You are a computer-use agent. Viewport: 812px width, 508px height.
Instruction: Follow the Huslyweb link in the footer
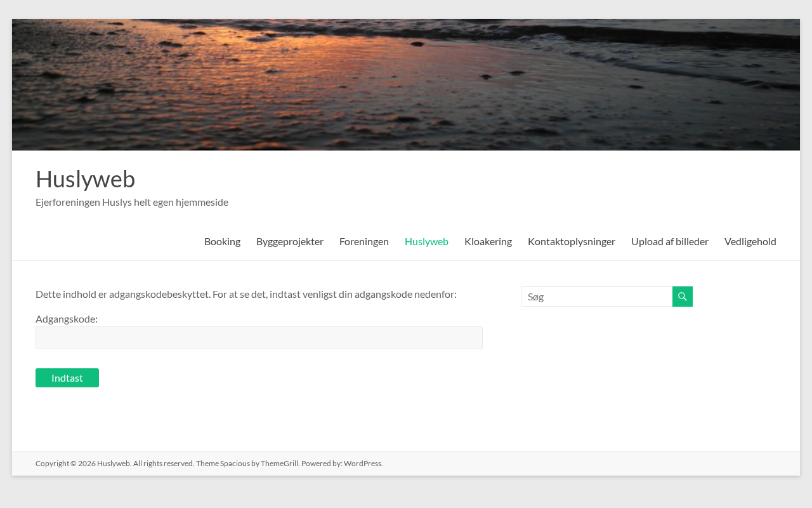(114, 464)
